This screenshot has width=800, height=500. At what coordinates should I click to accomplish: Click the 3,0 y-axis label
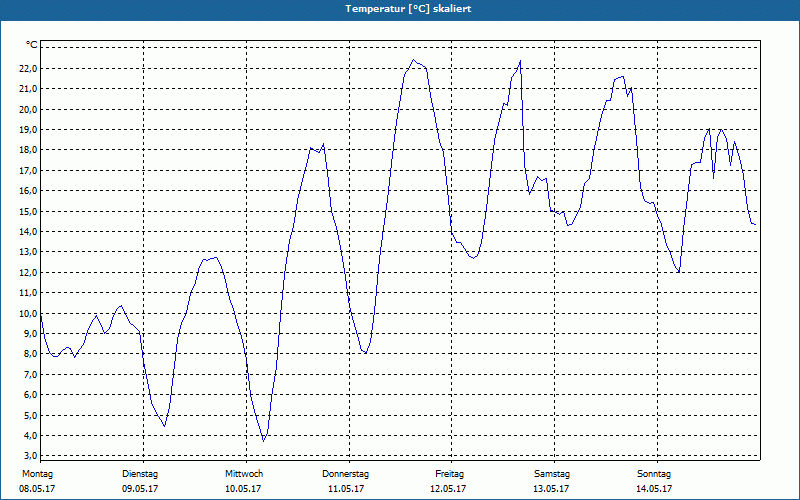click(x=31, y=456)
